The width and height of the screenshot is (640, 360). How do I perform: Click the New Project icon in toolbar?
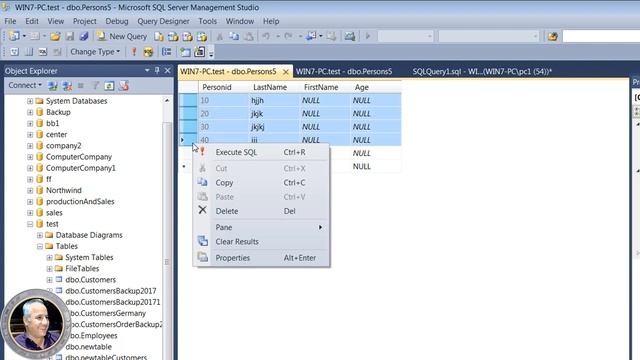click(x=14, y=36)
